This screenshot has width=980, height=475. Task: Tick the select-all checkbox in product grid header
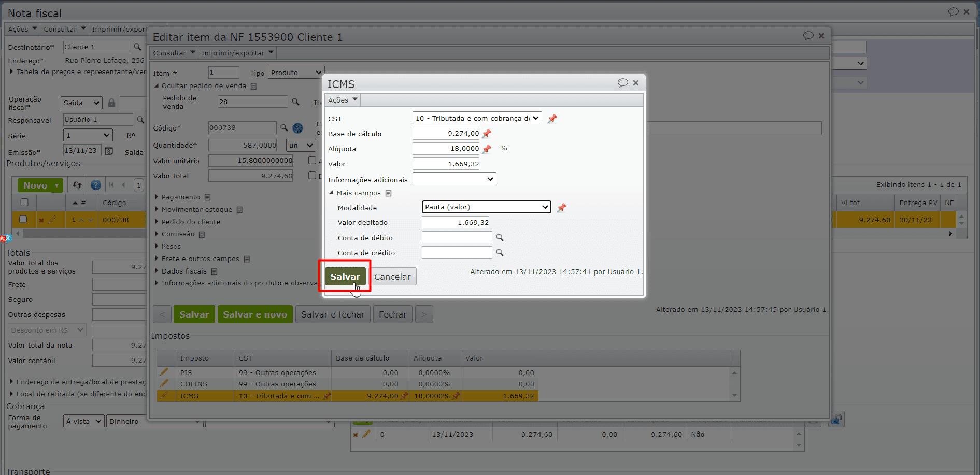click(x=24, y=203)
